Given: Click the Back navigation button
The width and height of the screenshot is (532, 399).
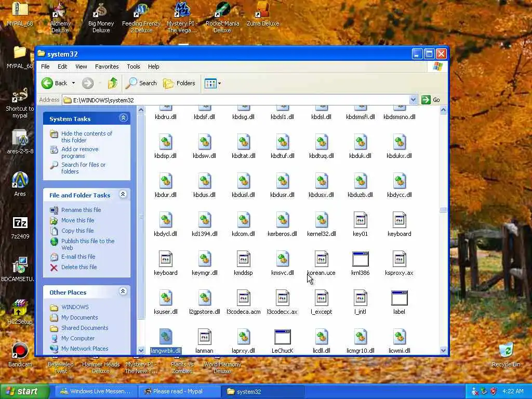Looking at the screenshot, I should point(54,83).
